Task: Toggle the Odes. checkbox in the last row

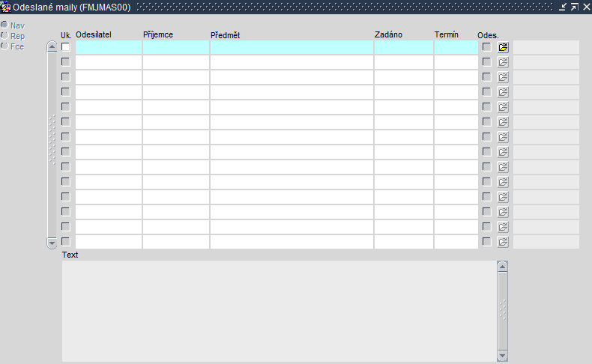Action: (486, 241)
